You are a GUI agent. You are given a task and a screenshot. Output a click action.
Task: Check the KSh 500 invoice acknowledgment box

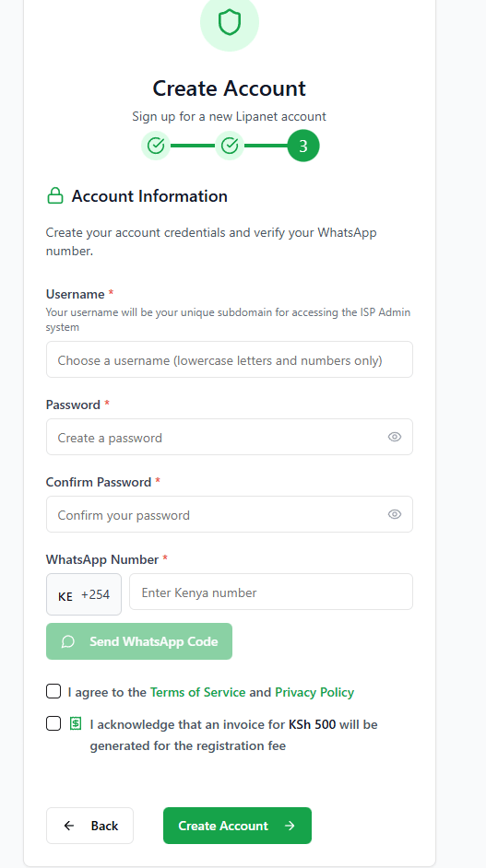(53, 723)
